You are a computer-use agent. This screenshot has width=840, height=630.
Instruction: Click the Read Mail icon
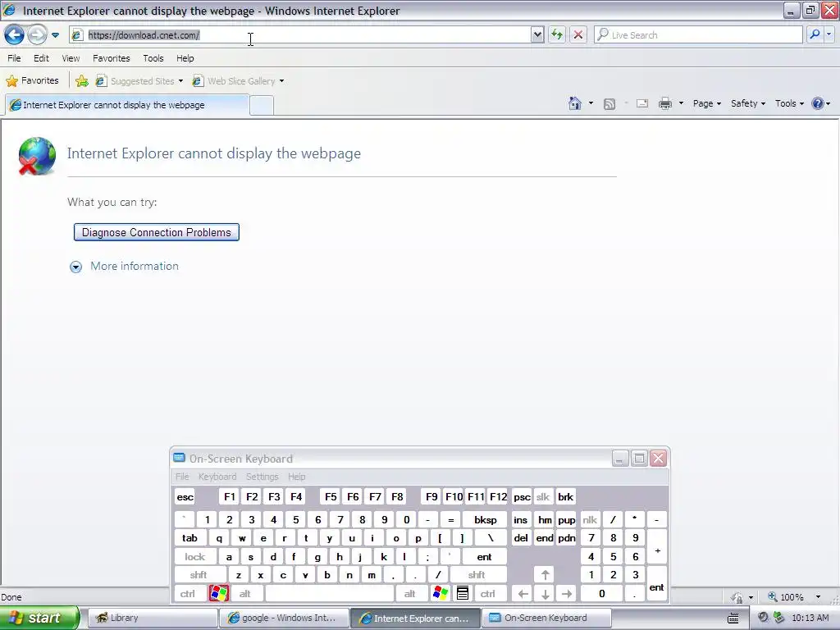coord(642,103)
